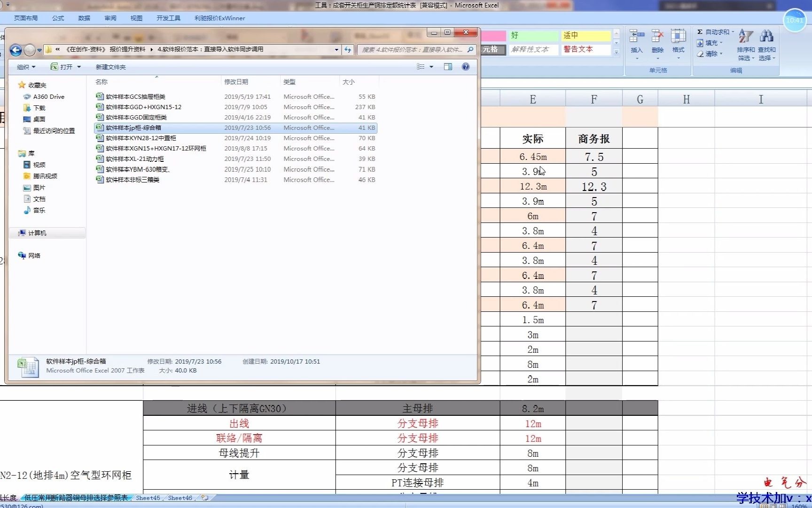Viewport: 812px width, 508px height.
Task: Expand the address bar history dropdown
Action: (336, 49)
